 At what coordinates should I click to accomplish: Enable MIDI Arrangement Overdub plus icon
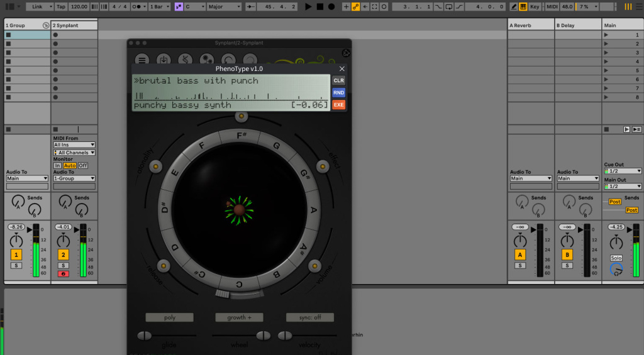[346, 6]
